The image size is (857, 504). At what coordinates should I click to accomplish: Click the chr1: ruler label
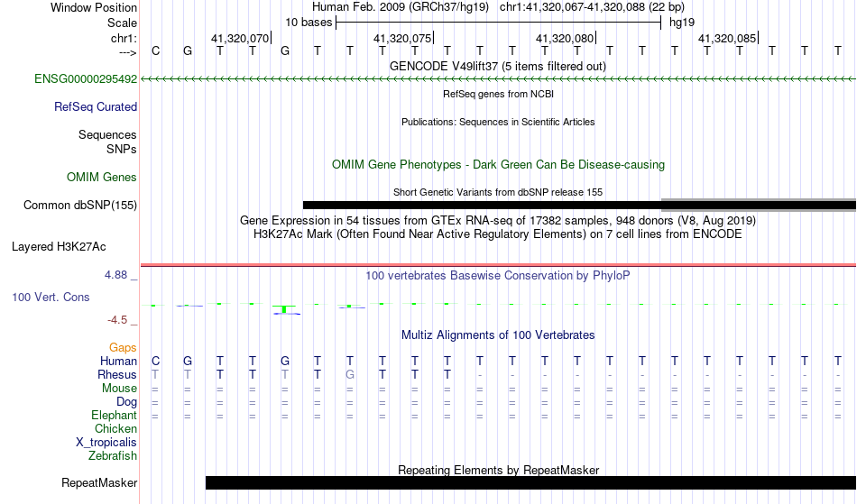(x=124, y=38)
